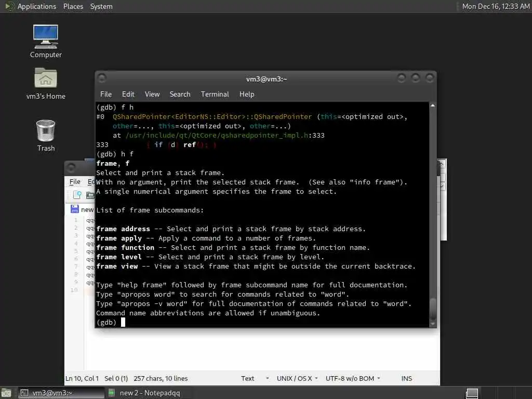Open the UNIX / OS X line-ending dropdown
Screen dimensions: 532x399
point(297,378)
